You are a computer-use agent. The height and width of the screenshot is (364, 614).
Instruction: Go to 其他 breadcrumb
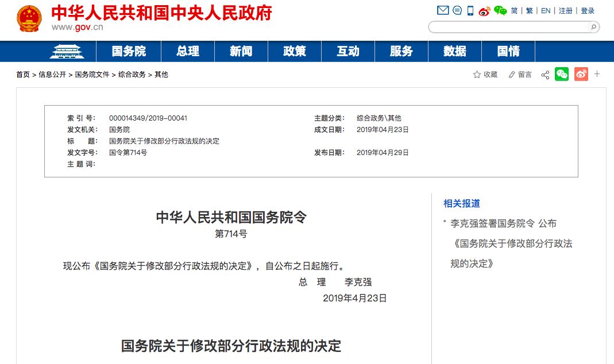pos(161,75)
